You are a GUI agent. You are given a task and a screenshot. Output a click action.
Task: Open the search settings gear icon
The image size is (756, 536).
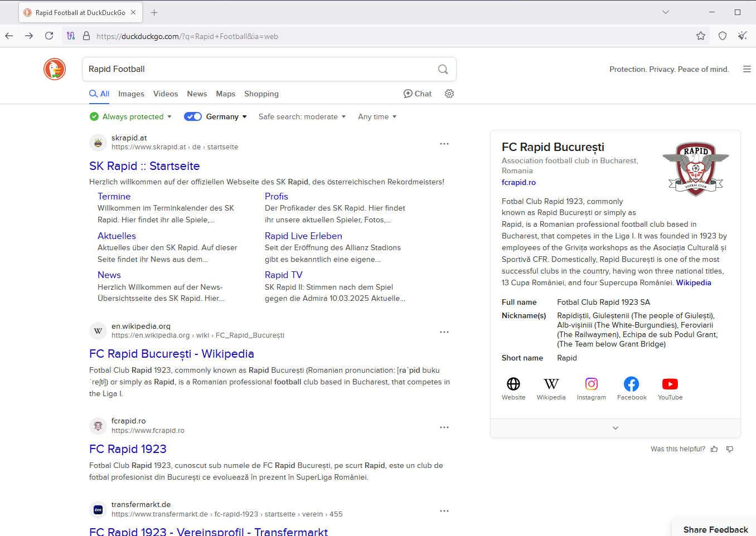coord(449,94)
